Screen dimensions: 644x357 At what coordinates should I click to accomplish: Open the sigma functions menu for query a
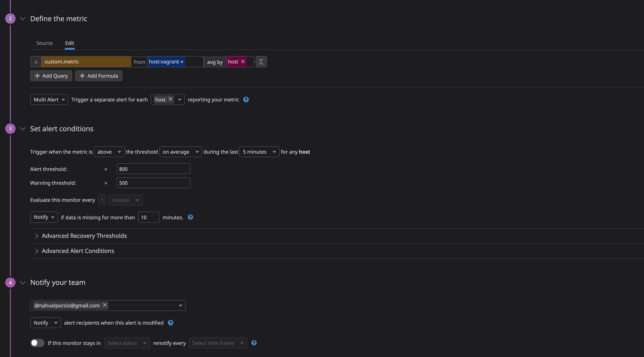(x=261, y=62)
